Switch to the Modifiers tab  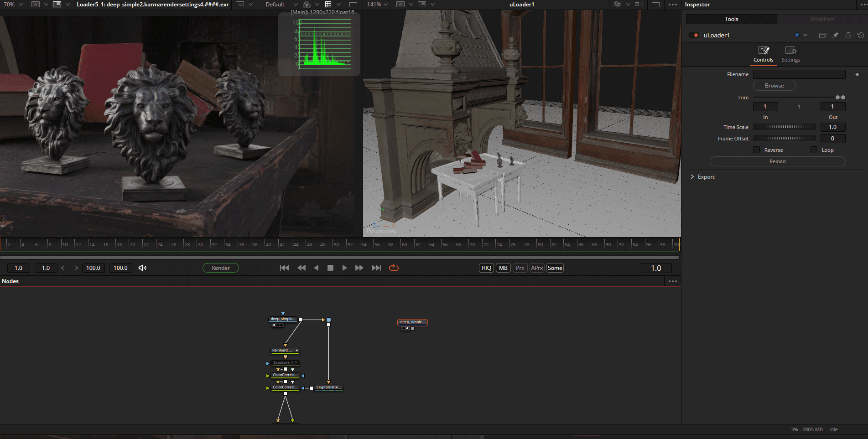pos(821,19)
